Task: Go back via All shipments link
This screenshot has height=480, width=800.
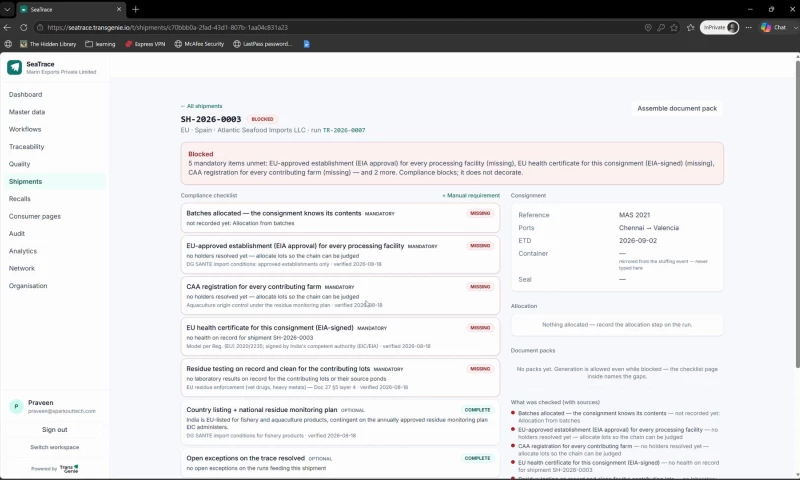Action: (x=202, y=106)
